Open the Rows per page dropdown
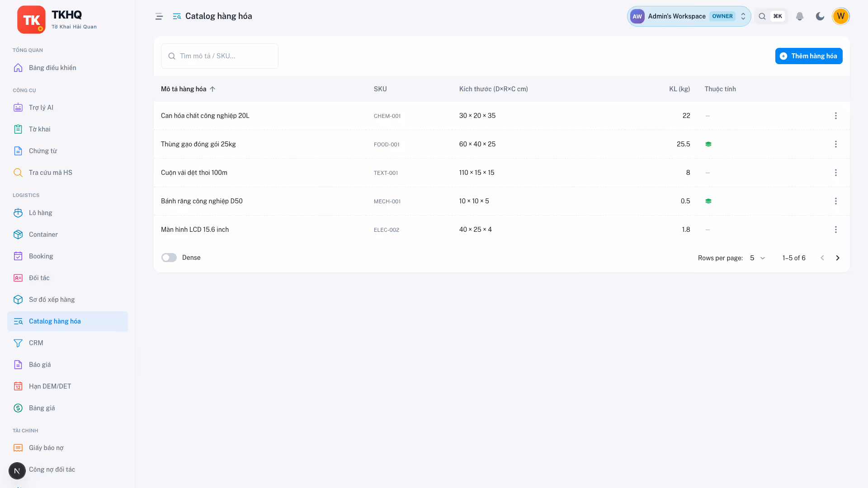The height and width of the screenshot is (488, 868). [757, 258]
